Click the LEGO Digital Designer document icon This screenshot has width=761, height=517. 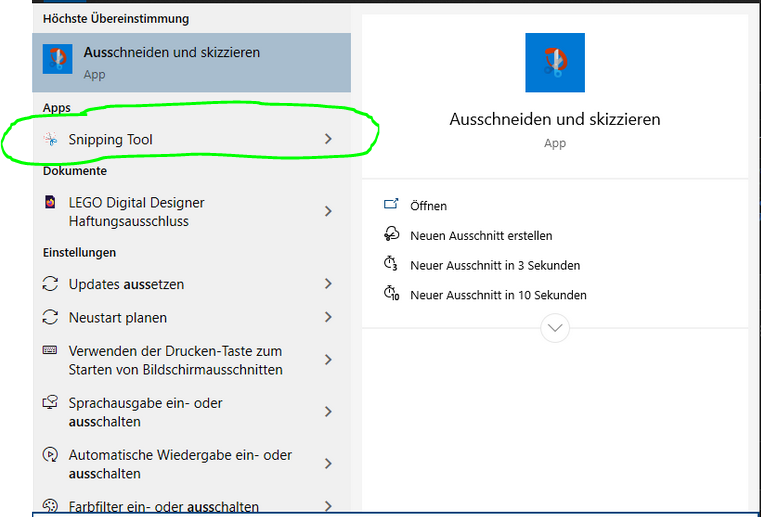click(x=50, y=201)
